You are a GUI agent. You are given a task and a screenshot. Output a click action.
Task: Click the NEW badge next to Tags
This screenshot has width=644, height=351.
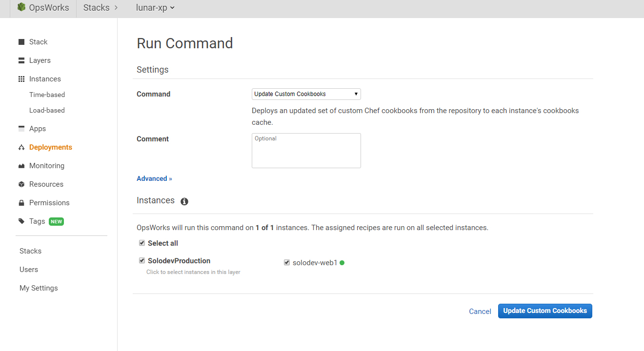tap(57, 221)
